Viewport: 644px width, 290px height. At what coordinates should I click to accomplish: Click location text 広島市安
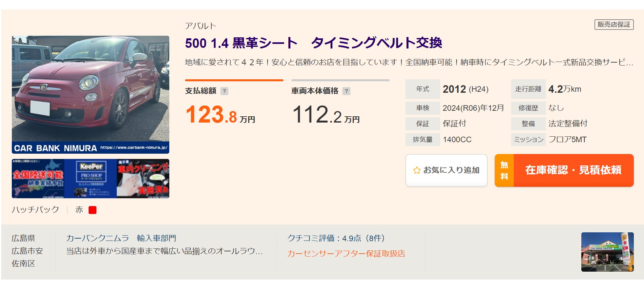click(x=27, y=251)
